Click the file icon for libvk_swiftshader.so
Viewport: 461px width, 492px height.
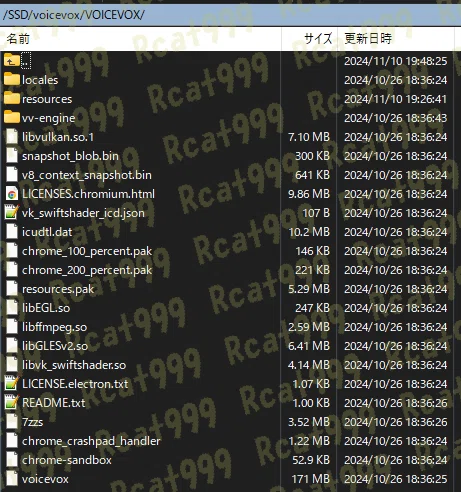(12, 365)
